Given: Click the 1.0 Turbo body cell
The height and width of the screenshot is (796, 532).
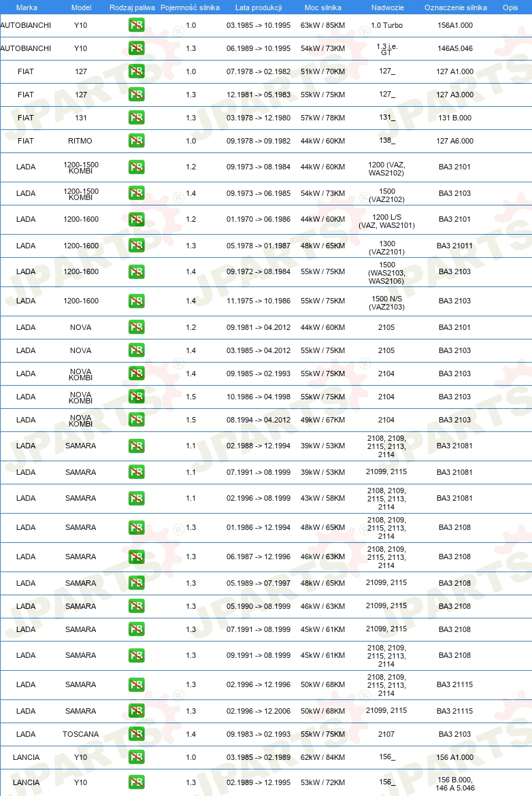Looking at the screenshot, I should click(x=387, y=25).
